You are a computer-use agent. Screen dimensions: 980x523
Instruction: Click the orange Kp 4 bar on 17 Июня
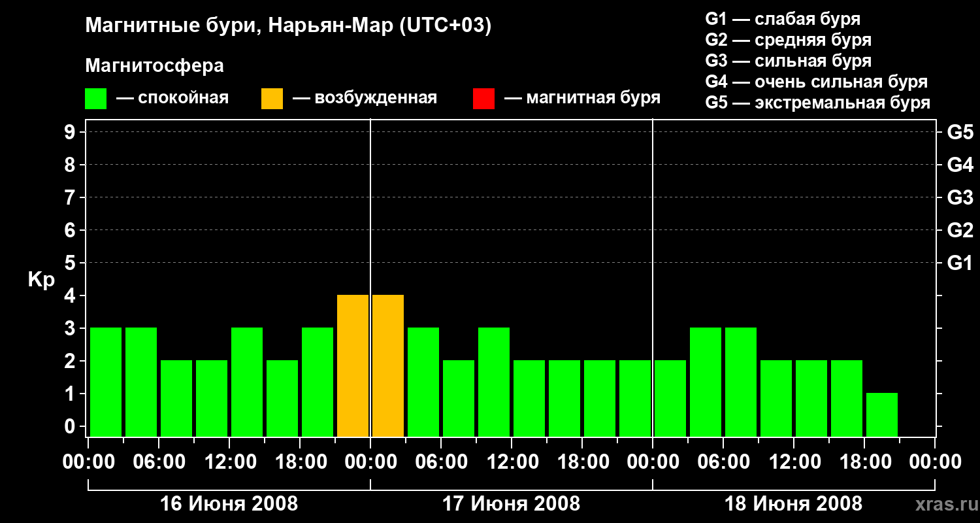point(388,366)
